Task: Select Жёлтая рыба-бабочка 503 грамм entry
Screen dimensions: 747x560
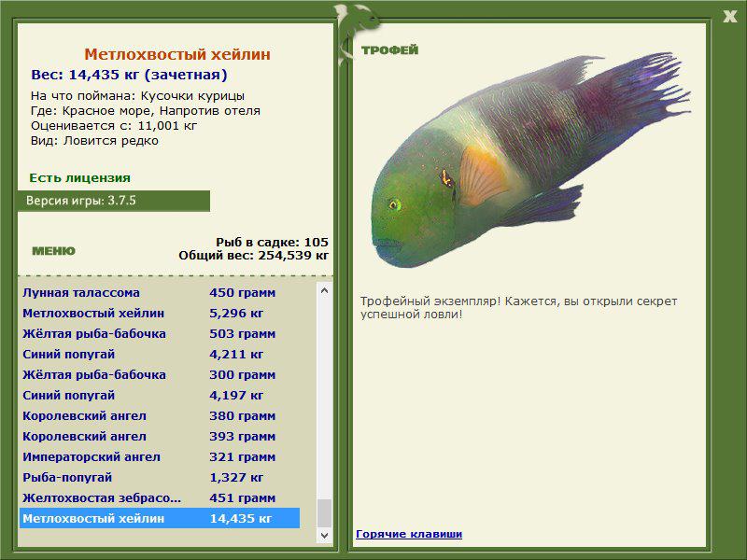Action: (160, 333)
